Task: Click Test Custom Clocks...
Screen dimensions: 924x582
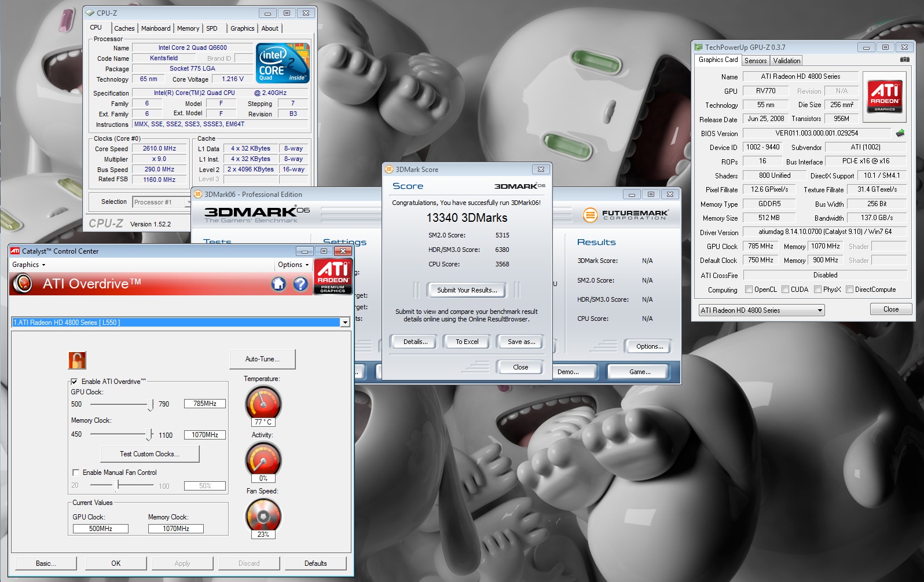Action: click(x=150, y=454)
